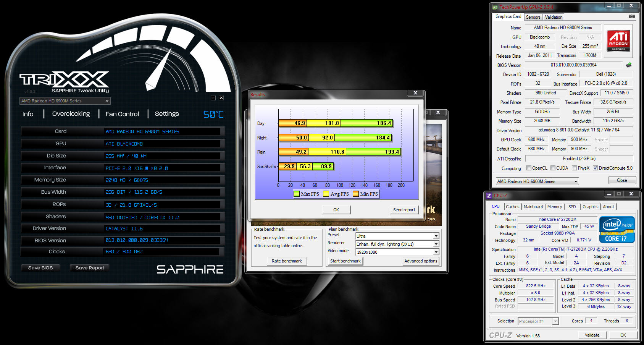Click the 50°C temperature readout in TRIXX
This screenshot has width=644, height=345.
point(213,114)
